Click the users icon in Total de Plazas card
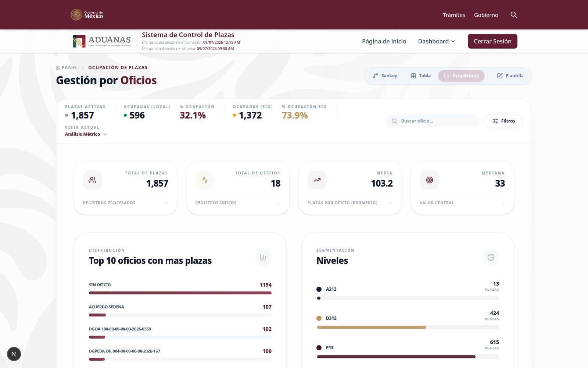Viewport: 588px width, 368px height. 93,180
